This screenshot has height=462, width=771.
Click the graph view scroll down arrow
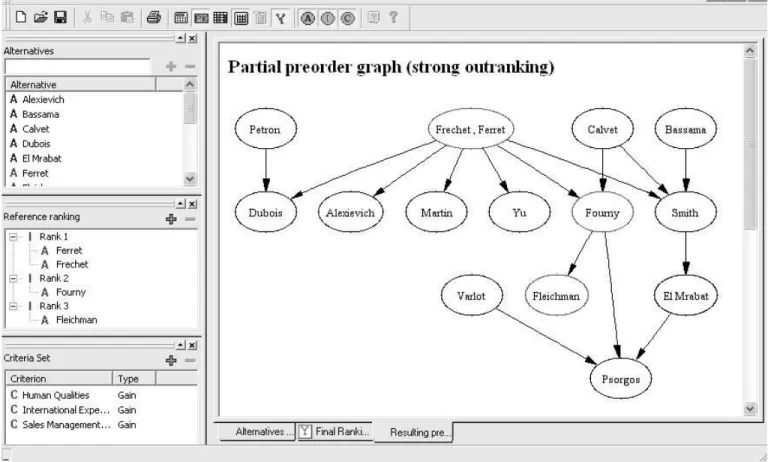pyautogui.click(x=750, y=408)
